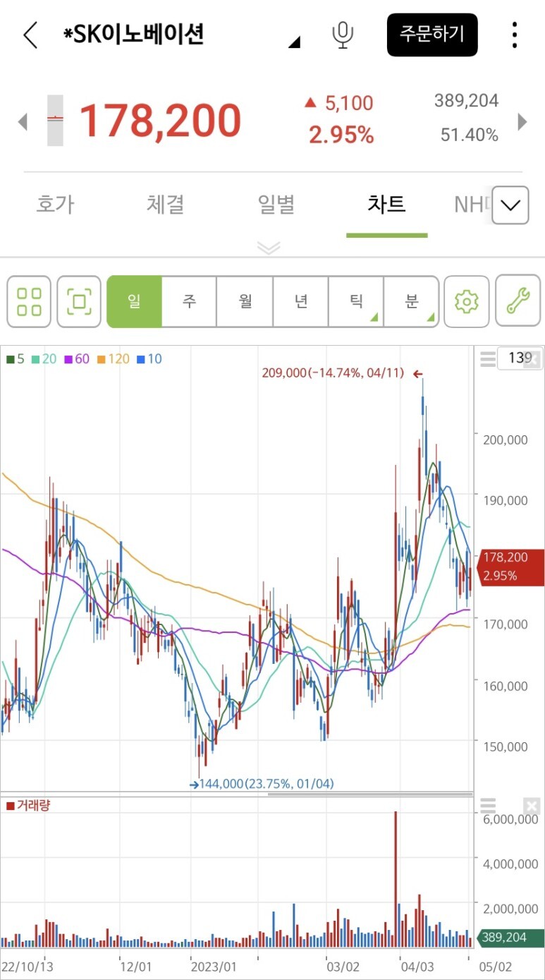Tap the fullscreen chart frame icon

click(x=79, y=301)
